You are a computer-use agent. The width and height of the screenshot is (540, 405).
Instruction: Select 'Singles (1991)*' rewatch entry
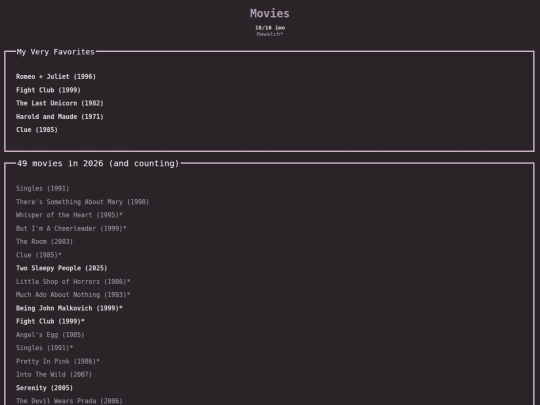coord(44,347)
